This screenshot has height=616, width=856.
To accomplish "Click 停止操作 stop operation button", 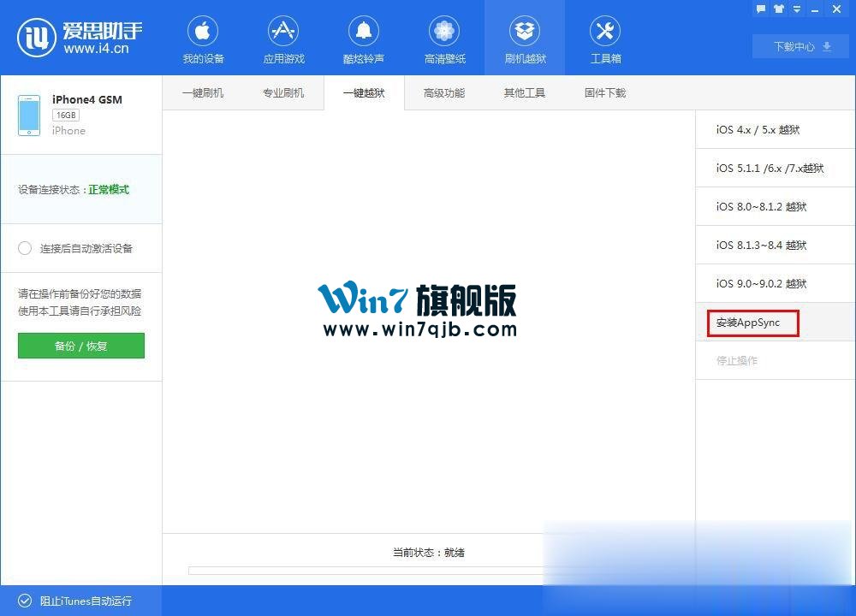I will coord(776,361).
